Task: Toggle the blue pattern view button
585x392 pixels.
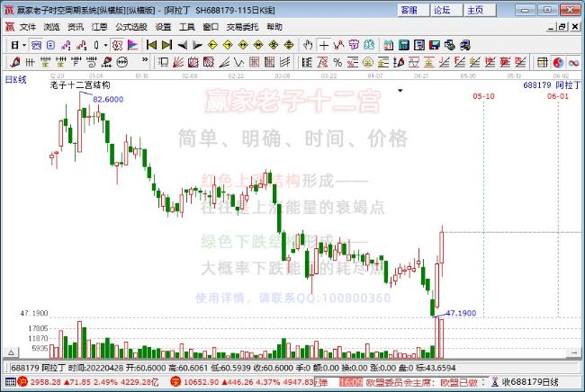Action: [36, 45]
